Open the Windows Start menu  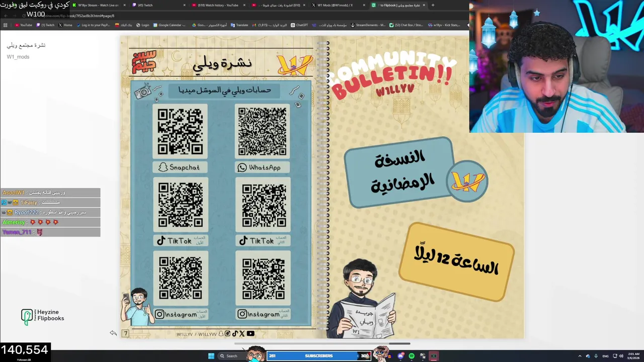(211, 356)
